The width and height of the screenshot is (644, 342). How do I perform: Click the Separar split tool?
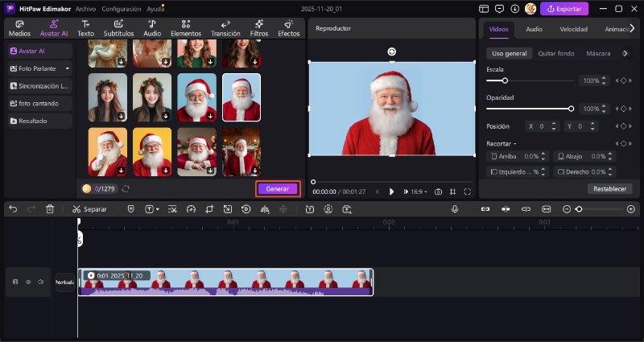click(x=89, y=209)
